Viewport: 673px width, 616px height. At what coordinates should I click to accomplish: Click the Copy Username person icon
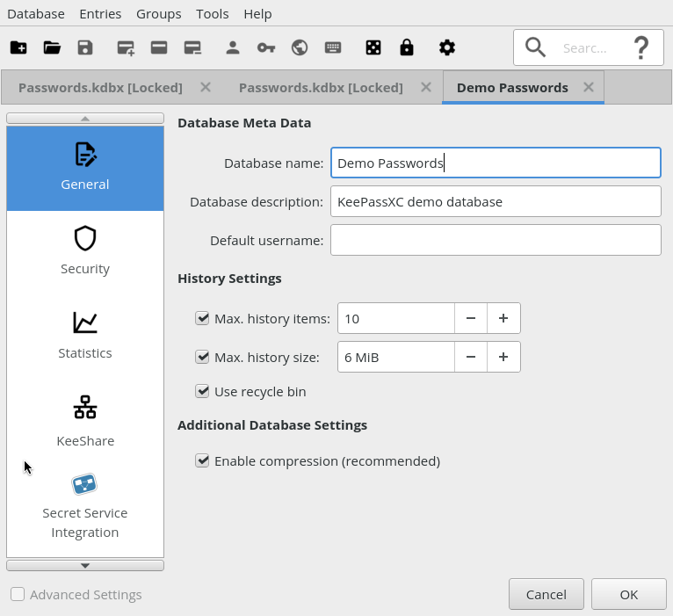tap(233, 47)
